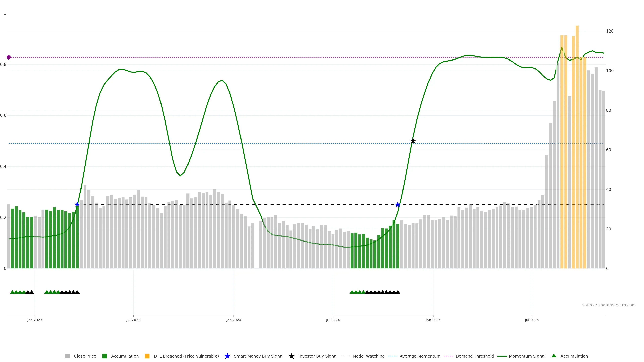This screenshot has width=644, height=362.
Task: Click the tallest orange DTL Breached bar
Action: (x=577, y=150)
